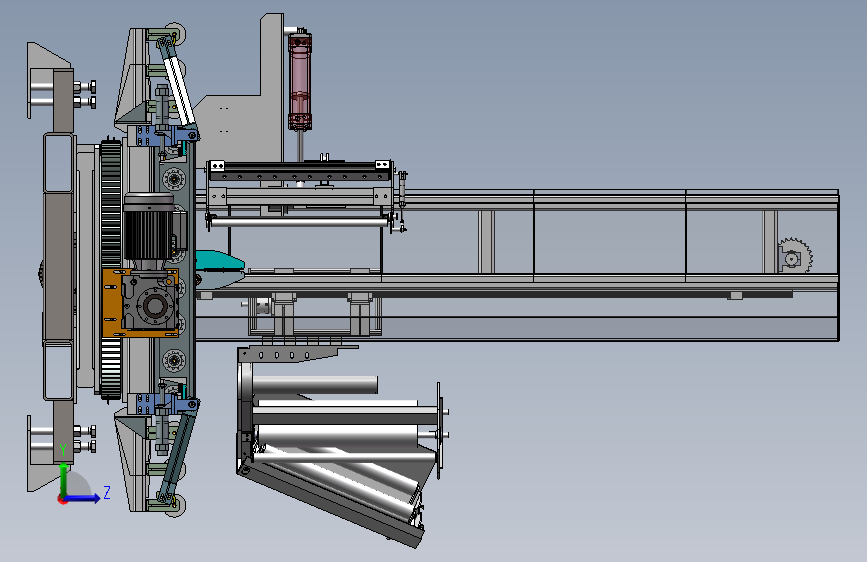Select the pink pneumatic cylinder
Viewport: 867px width, 562px height.
pyautogui.click(x=300, y=82)
